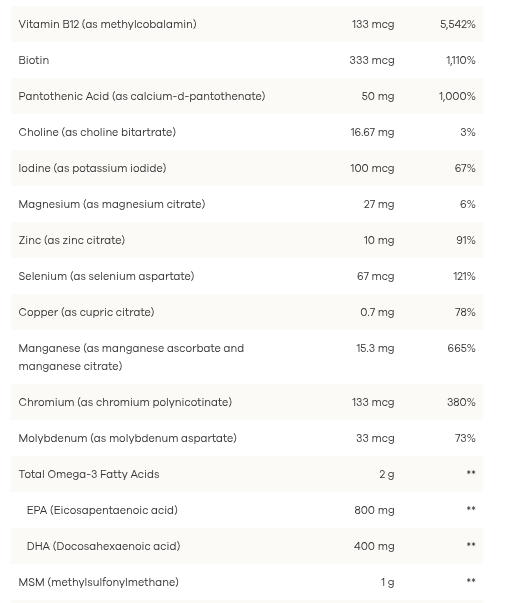Click the Vitamin B12 (as methylcobalamin) row label
The height and width of the screenshot is (603, 505).
107,24
